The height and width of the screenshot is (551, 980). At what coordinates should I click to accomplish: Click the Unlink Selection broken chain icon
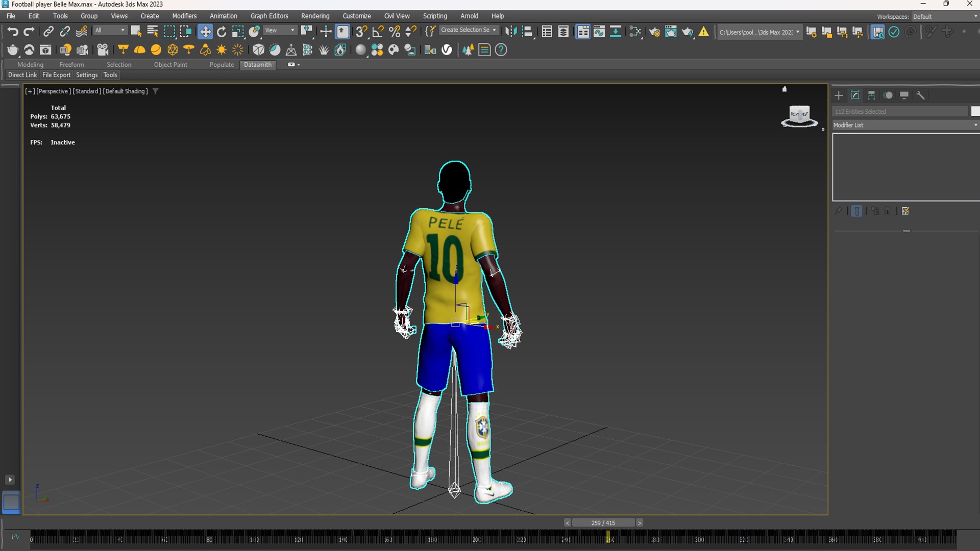[x=65, y=32]
